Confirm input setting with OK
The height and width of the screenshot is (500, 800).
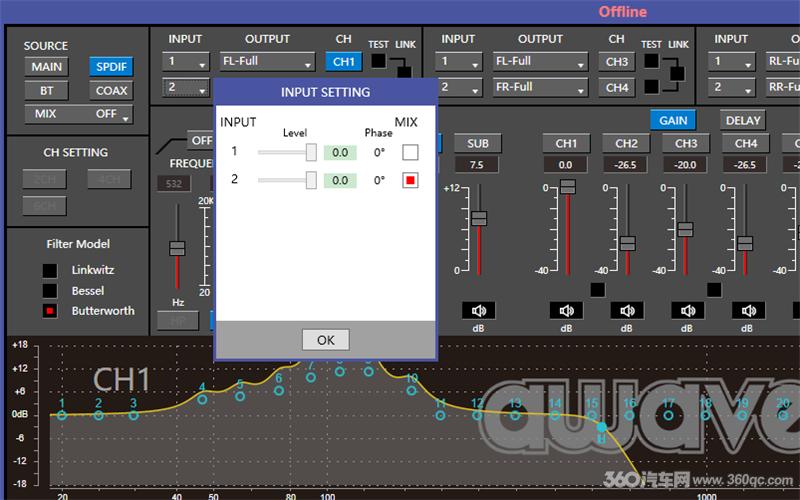tap(326, 340)
